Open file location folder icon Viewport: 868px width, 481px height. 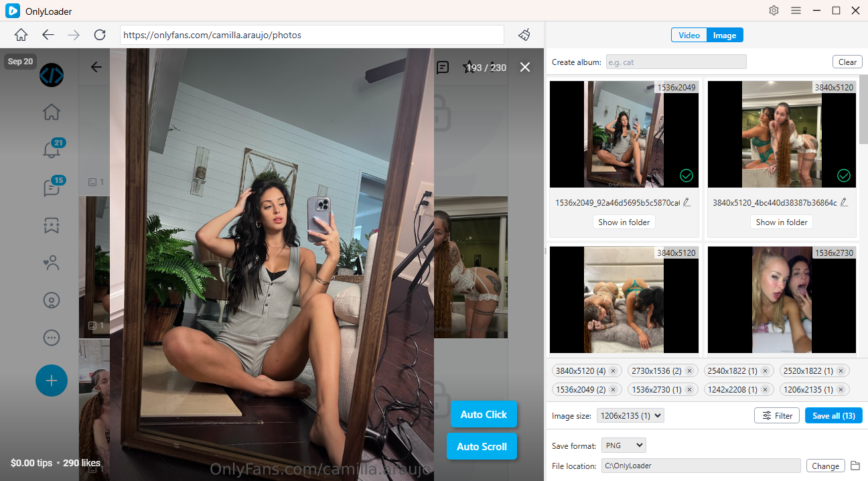[855, 466]
